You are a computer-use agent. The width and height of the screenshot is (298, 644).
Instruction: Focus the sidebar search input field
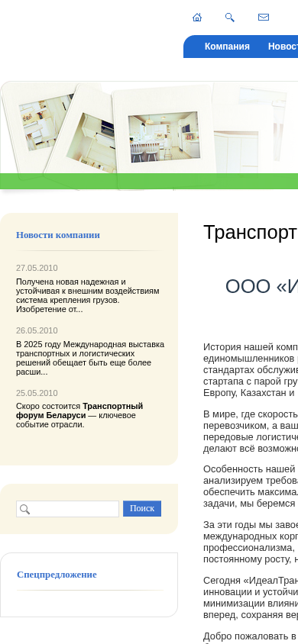pos(68,509)
